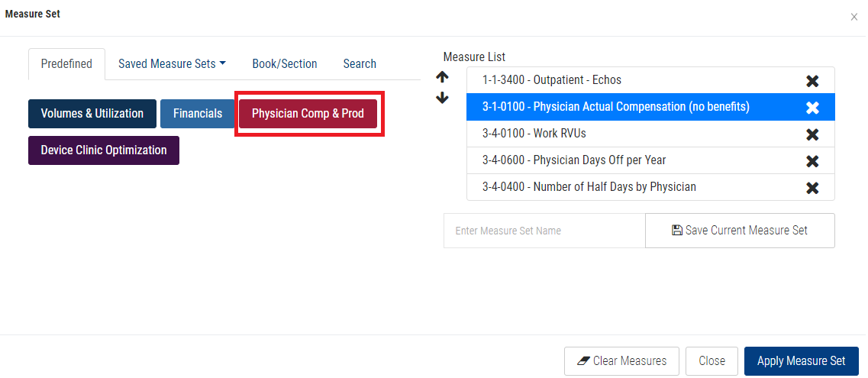The image size is (868, 378).
Task: Expand Saved Measure Sets dropdown
Action: click(x=172, y=64)
